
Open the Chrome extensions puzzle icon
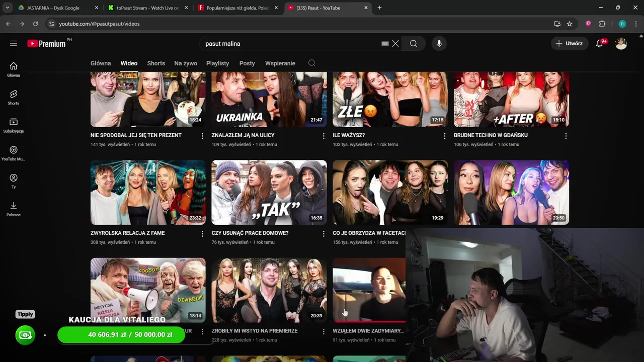602,24
